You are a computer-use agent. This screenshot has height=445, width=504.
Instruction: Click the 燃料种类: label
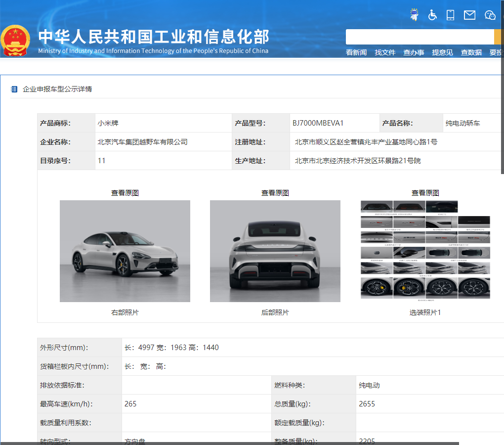pos(290,385)
